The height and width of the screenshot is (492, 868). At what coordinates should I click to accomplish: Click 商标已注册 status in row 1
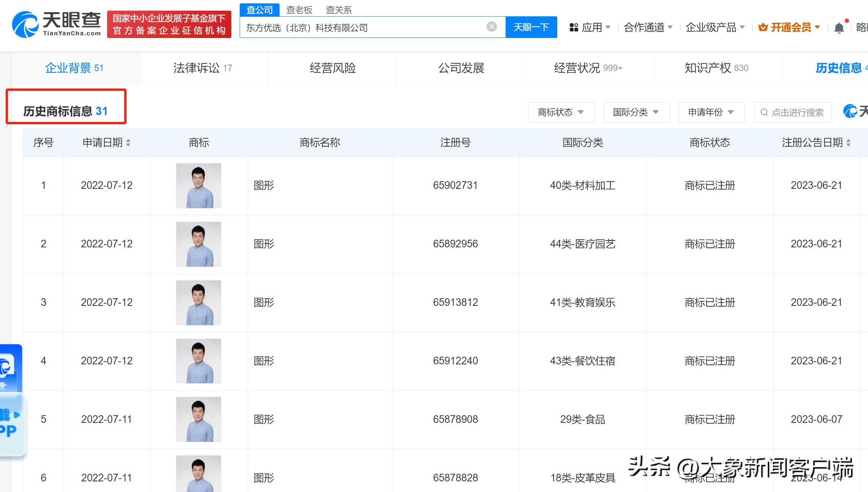point(710,185)
